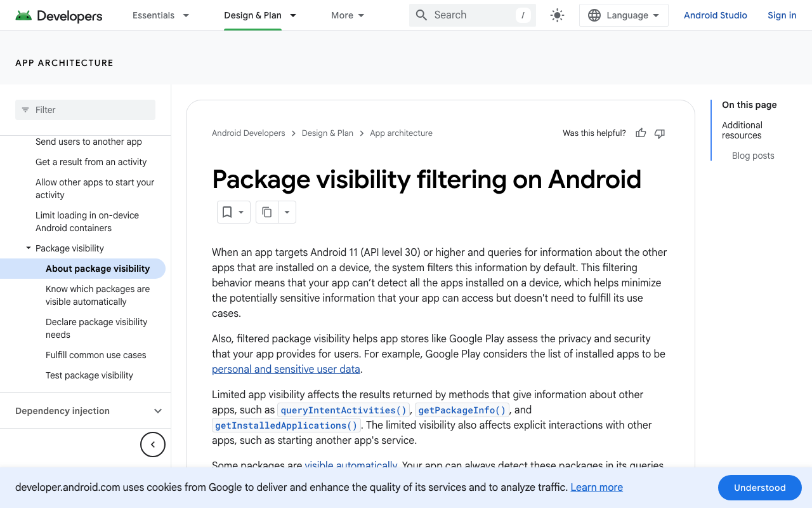Click the bookmark icon under the title
This screenshot has width=812, height=508.
(x=227, y=212)
